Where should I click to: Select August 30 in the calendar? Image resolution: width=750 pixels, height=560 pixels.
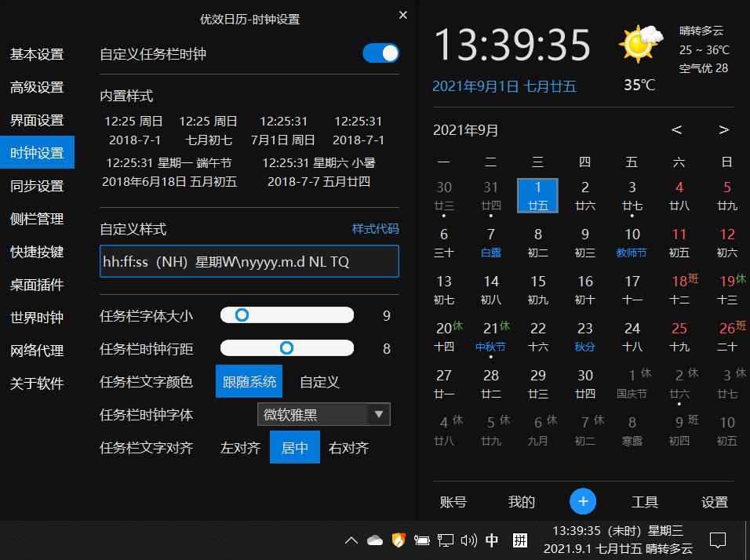444,196
